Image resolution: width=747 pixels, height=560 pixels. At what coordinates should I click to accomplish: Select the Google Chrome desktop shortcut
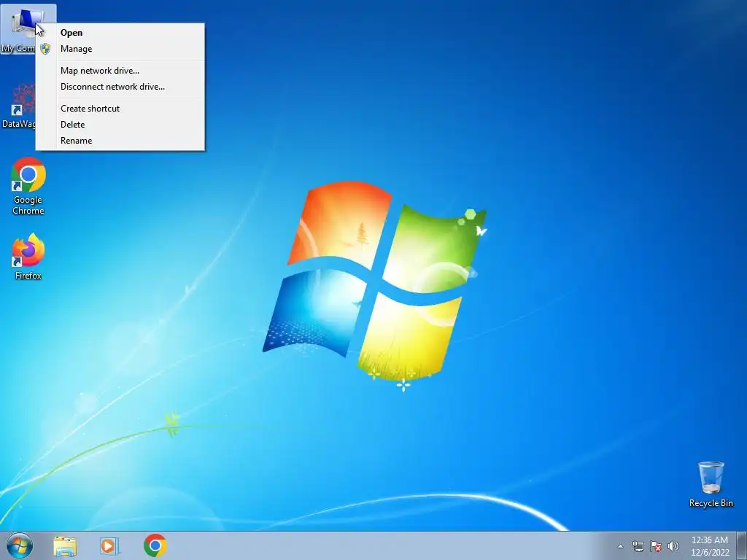(x=28, y=186)
